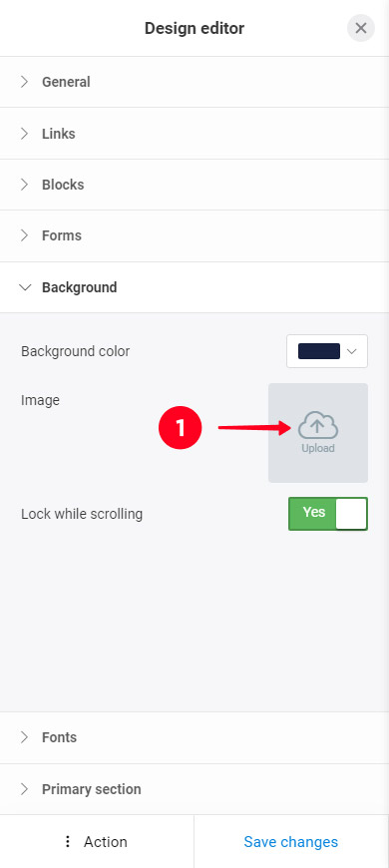Image resolution: width=389 pixels, height=868 pixels.
Task: Open the Blocks section
Action: (194, 185)
